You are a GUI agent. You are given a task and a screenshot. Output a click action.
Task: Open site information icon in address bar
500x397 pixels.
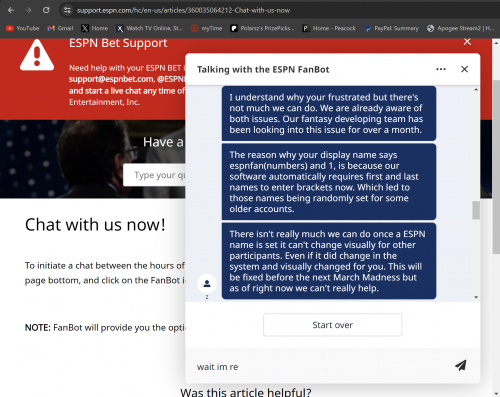coord(67,10)
